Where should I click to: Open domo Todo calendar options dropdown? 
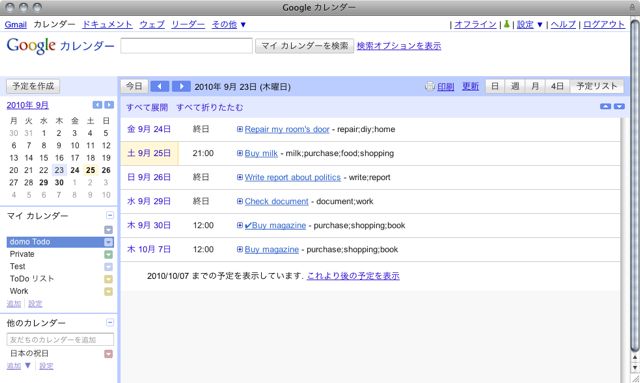click(108, 242)
